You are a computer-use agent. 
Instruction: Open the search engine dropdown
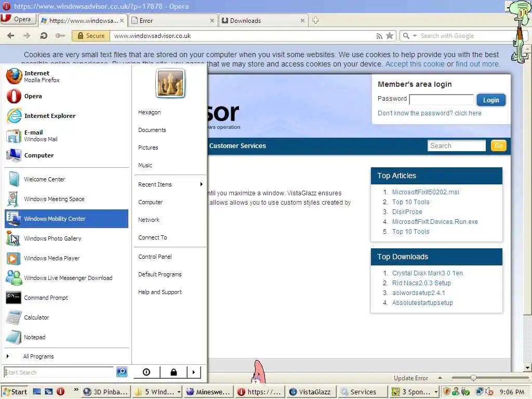414,36
